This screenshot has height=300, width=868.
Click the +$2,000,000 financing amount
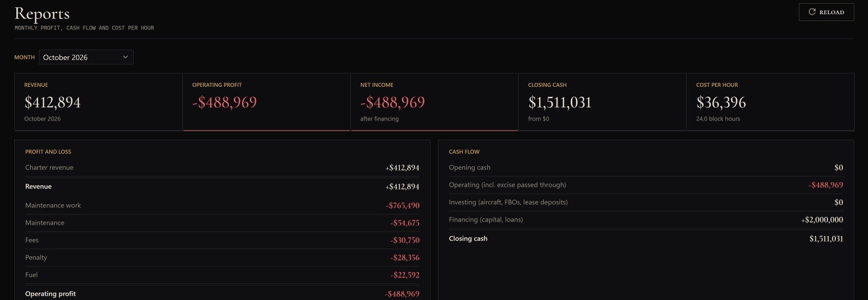(x=822, y=219)
